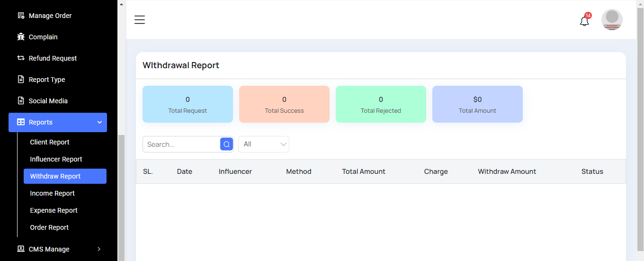Go to Influencer Report

point(56,159)
